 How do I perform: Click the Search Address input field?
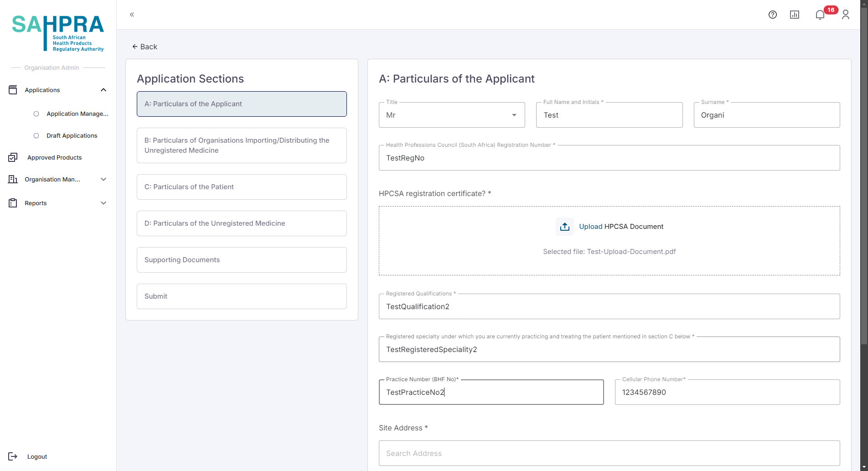609,453
